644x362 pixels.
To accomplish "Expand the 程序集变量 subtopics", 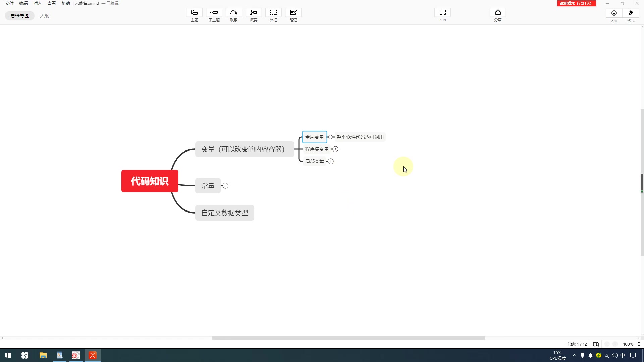I will click(x=335, y=149).
